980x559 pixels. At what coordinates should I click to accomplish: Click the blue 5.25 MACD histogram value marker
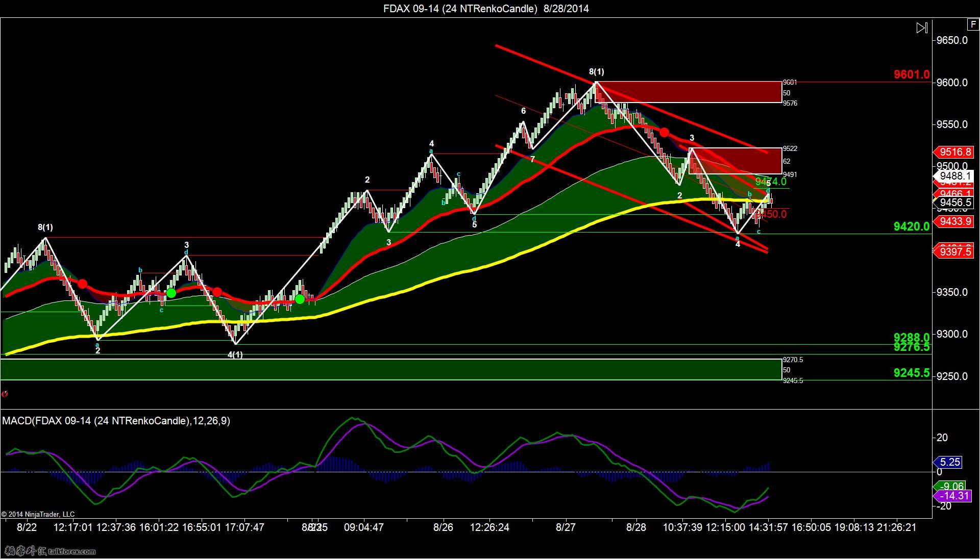coord(948,462)
